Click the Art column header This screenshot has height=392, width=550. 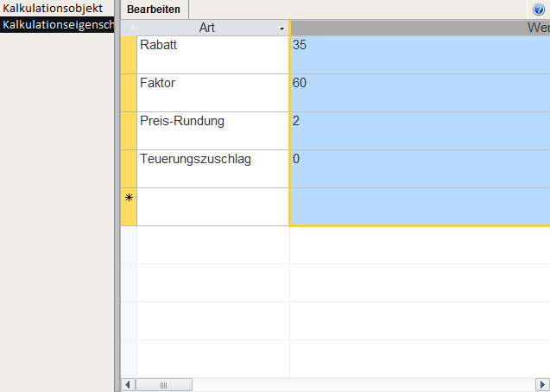(x=207, y=28)
